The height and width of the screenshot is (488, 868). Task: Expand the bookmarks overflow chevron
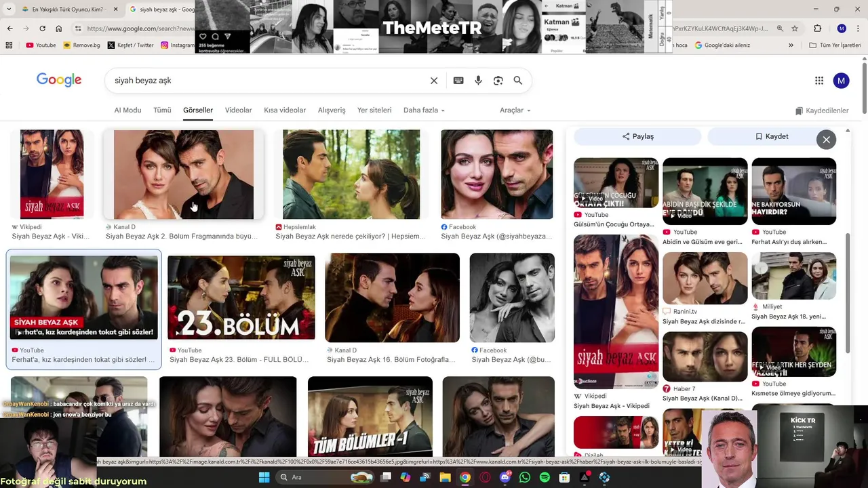coord(791,45)
